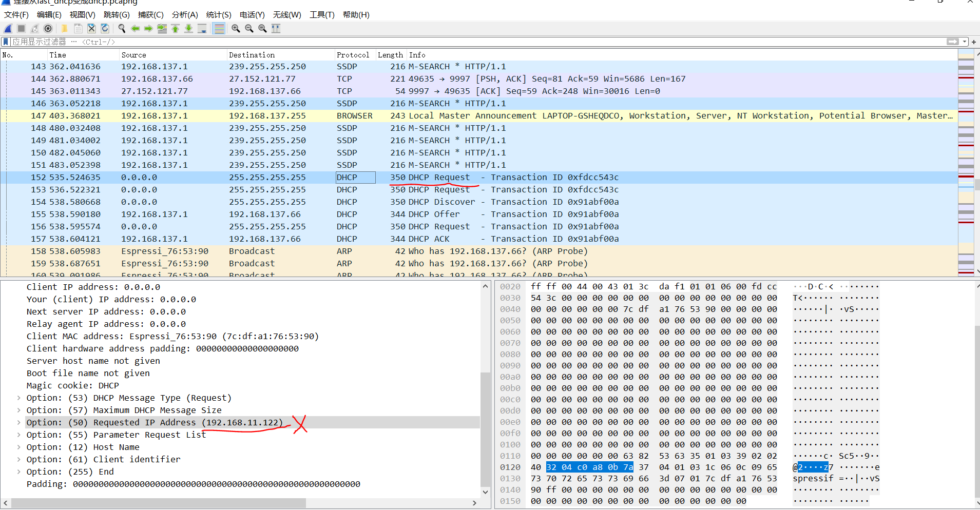Select the Magic cookie: DHCP line
980x510 pixels.
tap(73, 386)
